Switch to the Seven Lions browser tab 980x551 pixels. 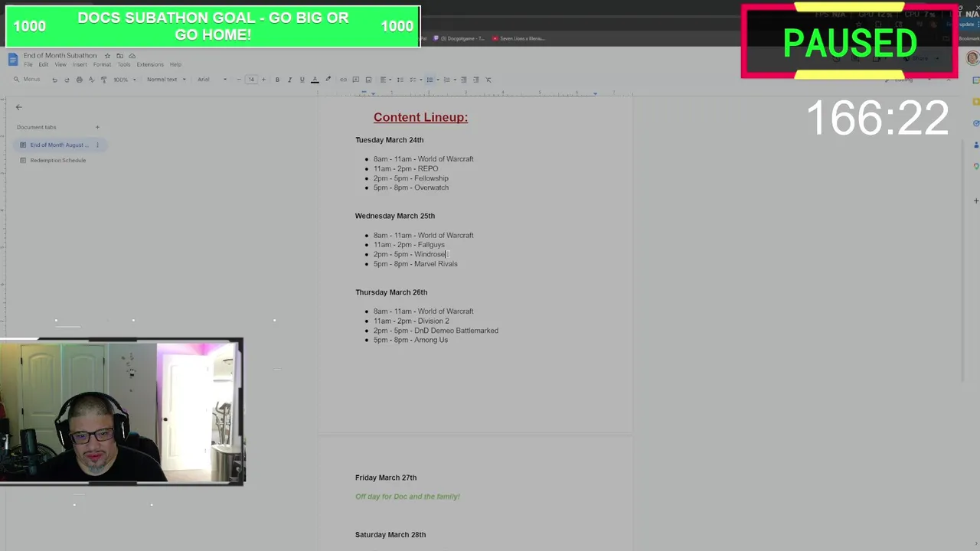pos(518,38)
